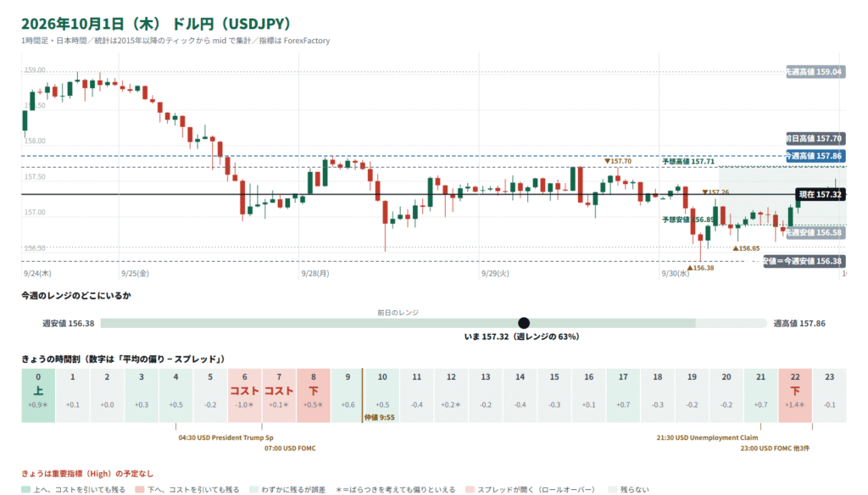Image resolution: width=868 pixels, height=495 pixels.
Task: Select the hour 0 cell marked 上
Action: (38, 395)
